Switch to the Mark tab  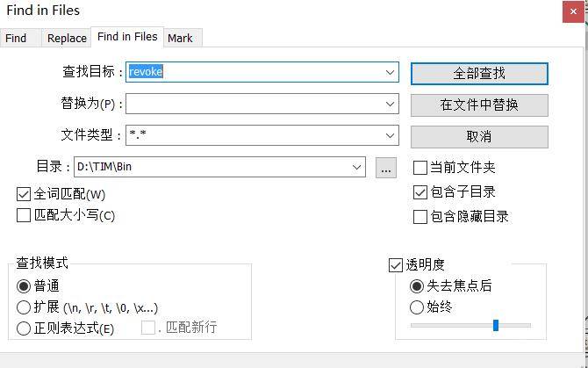[x=180, y=38]
